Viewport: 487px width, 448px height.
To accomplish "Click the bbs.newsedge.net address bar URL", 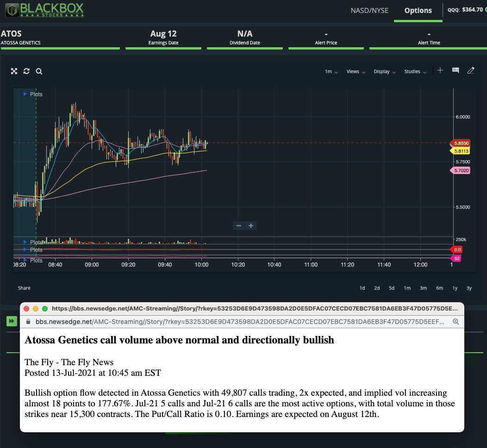I will [240, 322].
